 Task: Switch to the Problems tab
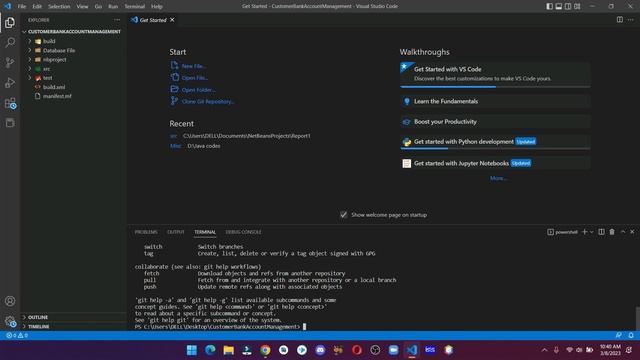pyautogui.click(x=146, y=232)
